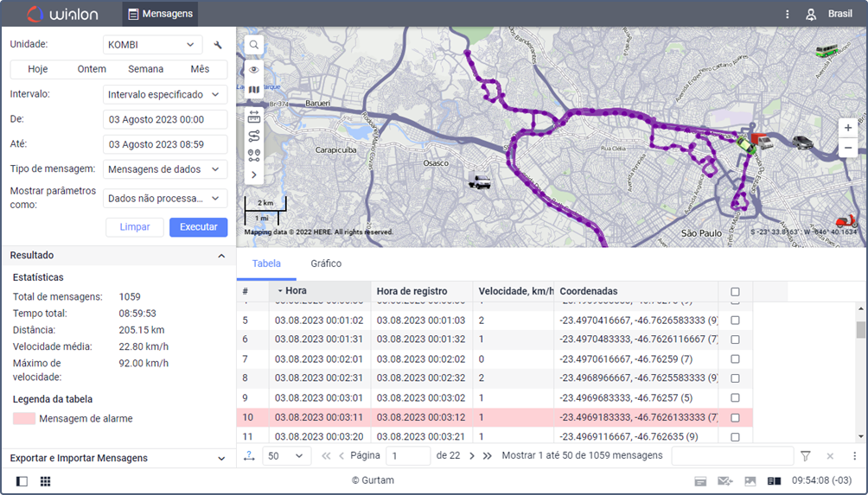Select the distance ruler tool on map
This screenshot has height=495, width=868.
tap(254, 114)
